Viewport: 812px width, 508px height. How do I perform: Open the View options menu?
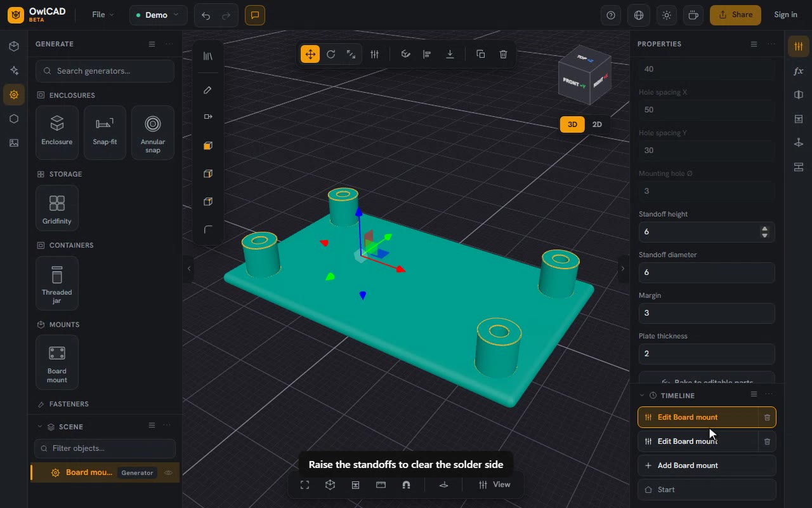494,485
